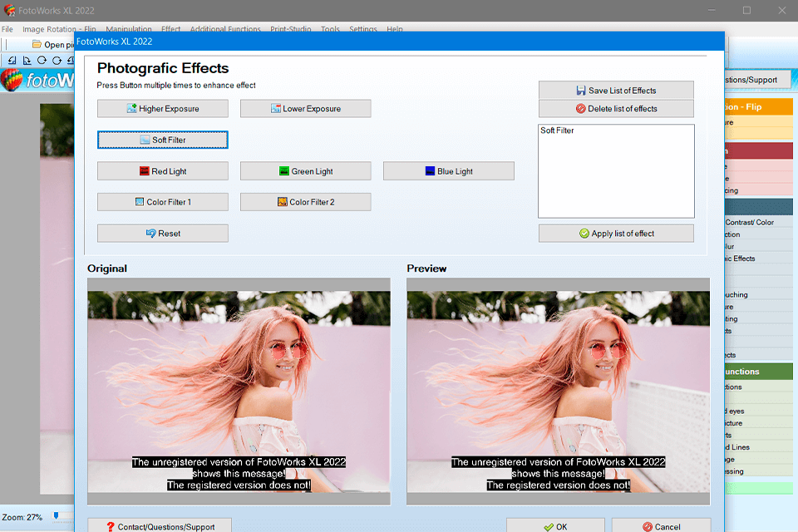Click the Support button in main window
This screenshot has height=532, width=798.
pyautogui.click(x=758, y=80)
